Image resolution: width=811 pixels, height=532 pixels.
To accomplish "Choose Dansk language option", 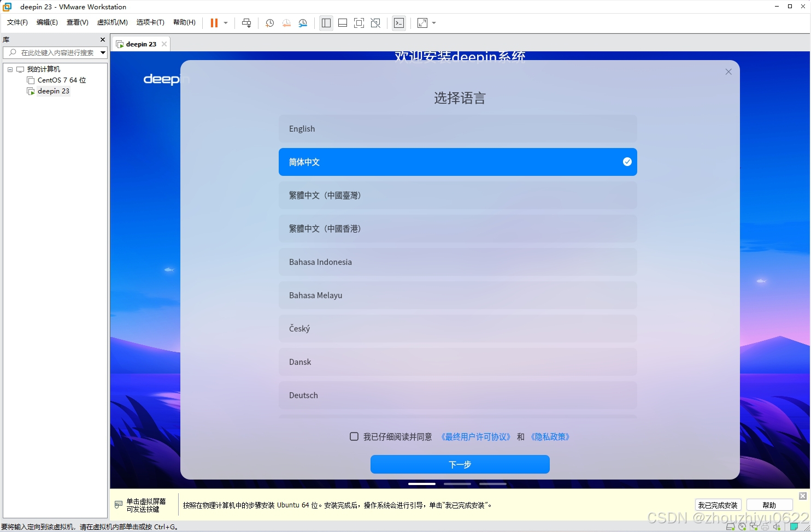I will pyautogui.click(x=458, y=362).
